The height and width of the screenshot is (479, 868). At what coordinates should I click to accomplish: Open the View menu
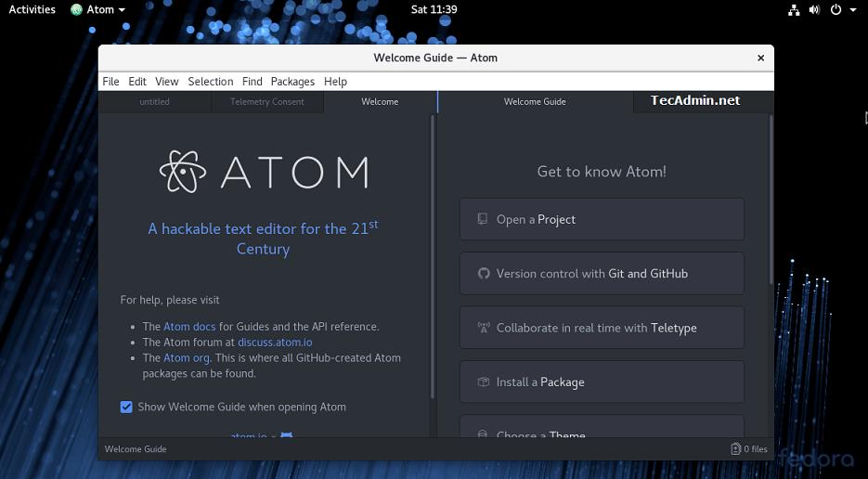[166, 82]
